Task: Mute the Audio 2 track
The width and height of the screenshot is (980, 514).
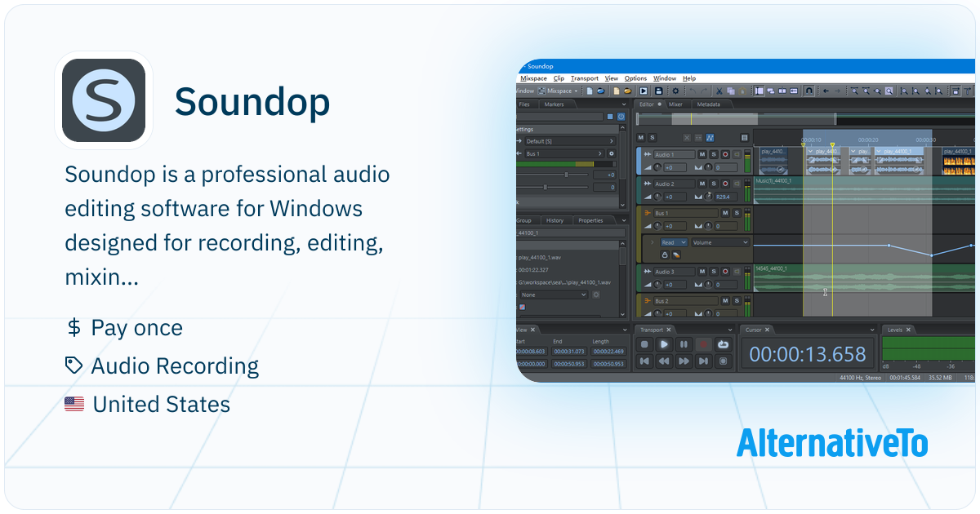Action: pos(702,184)
